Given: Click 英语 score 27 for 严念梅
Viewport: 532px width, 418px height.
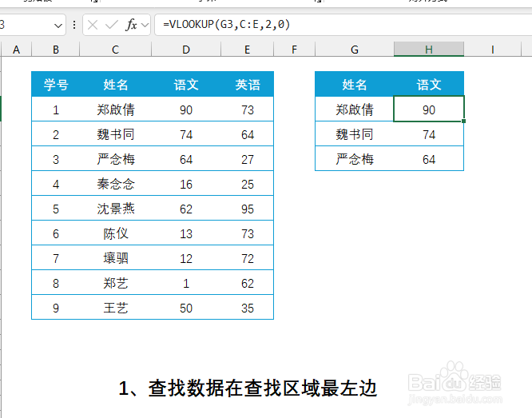Looking at the screenshot, I should pyautogui.click(x=248, y=159).
